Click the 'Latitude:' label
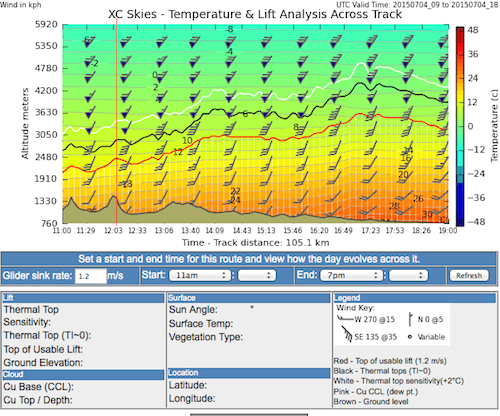The image size is (500, 416). coord(188,385)
